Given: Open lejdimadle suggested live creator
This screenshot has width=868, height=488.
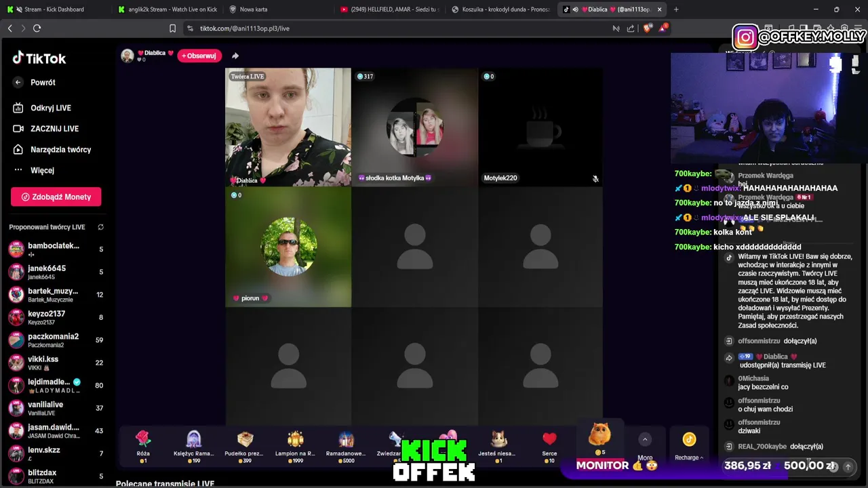Looking at the screenshot, I should (x=56, y=385).
